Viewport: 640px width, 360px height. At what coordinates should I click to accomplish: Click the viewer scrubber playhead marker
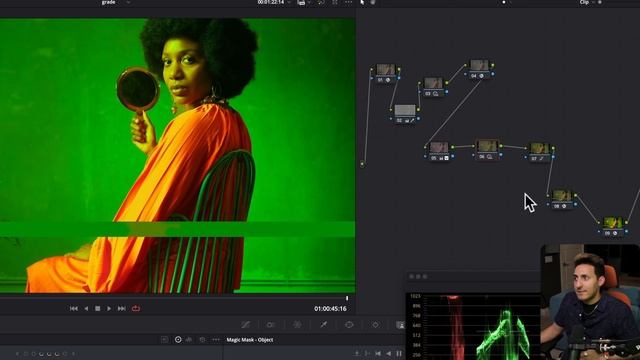coord(347,298)
